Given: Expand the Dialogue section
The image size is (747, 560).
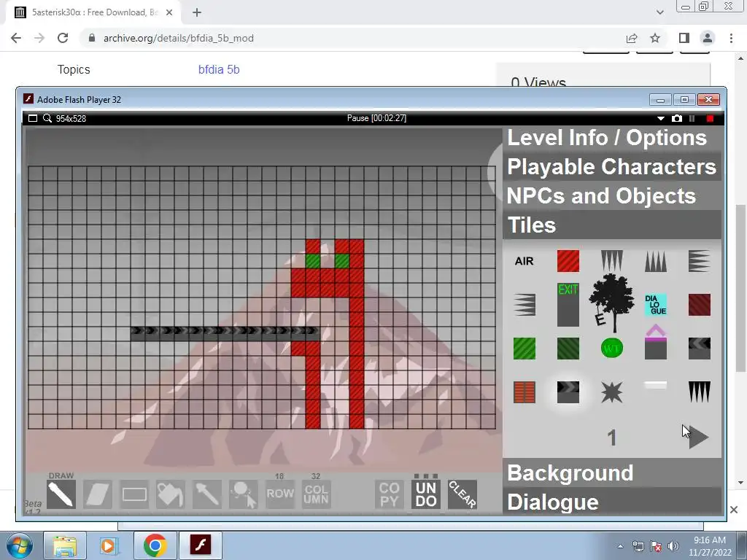Looking at the screenshot, I should [612, 502].
